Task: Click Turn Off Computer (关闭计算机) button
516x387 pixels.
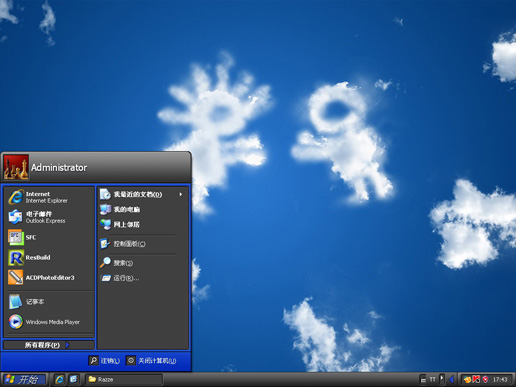Action: (151, 361)
